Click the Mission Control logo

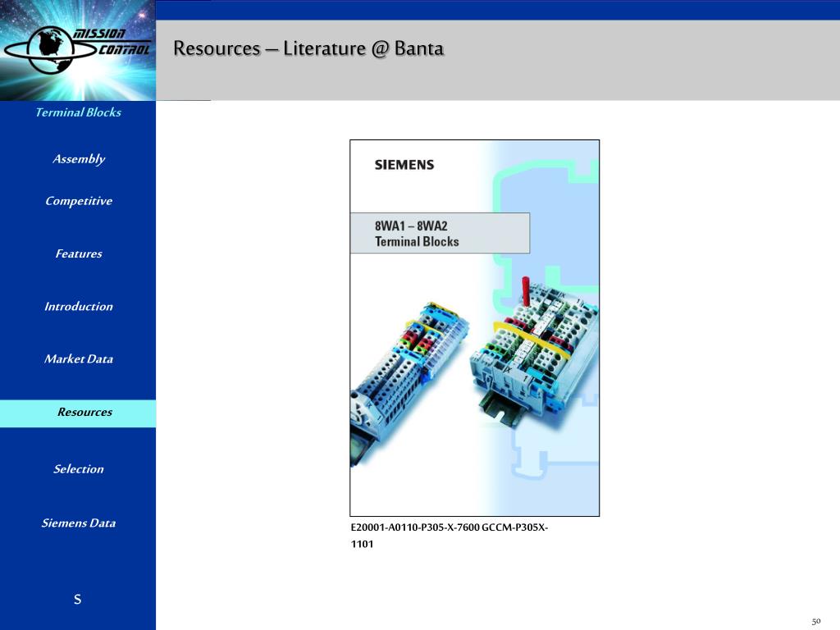(x=78, y=50)
